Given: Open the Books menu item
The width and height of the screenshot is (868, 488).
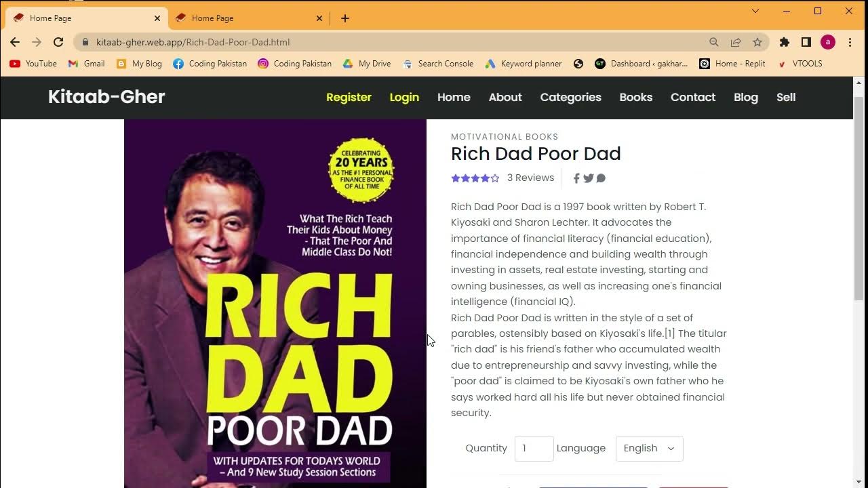Looking at the screenshot, I should 636,98.
